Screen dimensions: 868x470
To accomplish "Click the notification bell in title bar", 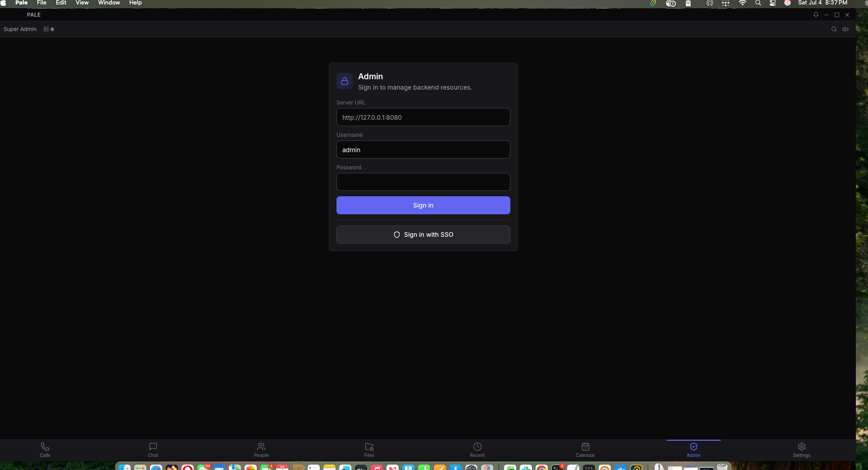I will coord(816,15).
